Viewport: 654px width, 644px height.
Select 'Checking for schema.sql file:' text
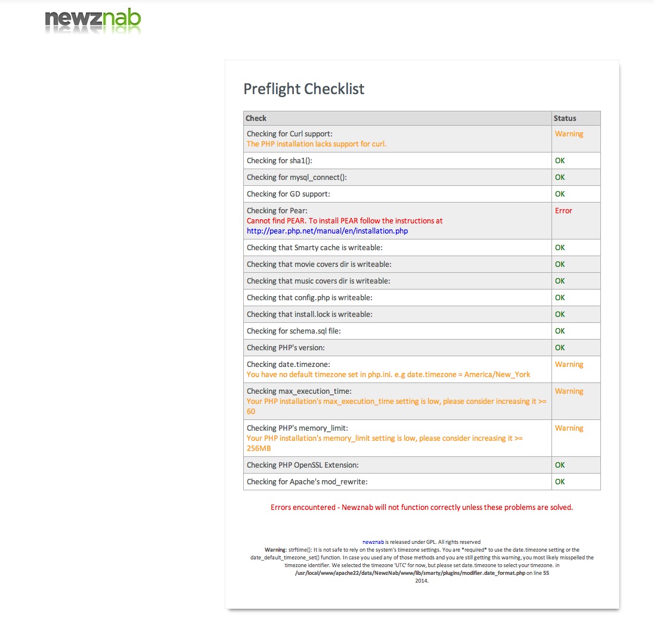click(x=294, y=331)
